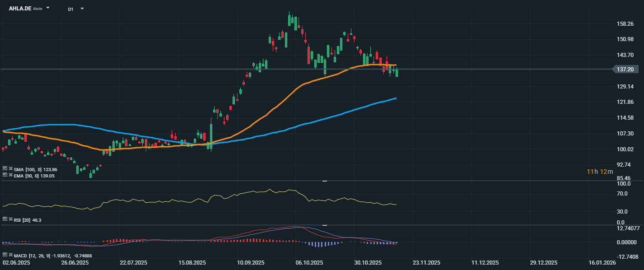Remove the SMA indicator with its X icon
The image size is (644, 270).
[10, 168]
